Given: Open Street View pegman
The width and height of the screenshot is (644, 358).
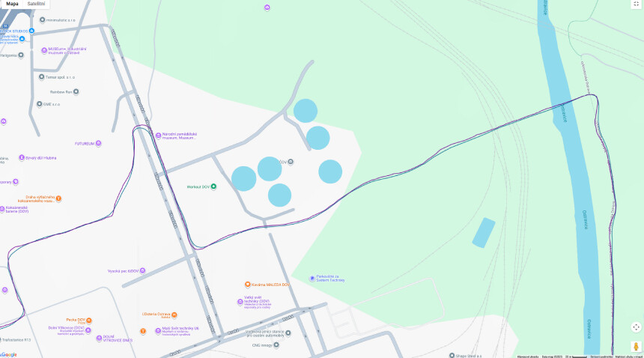Looking at the screenshot, I should [x=636, y=346].
